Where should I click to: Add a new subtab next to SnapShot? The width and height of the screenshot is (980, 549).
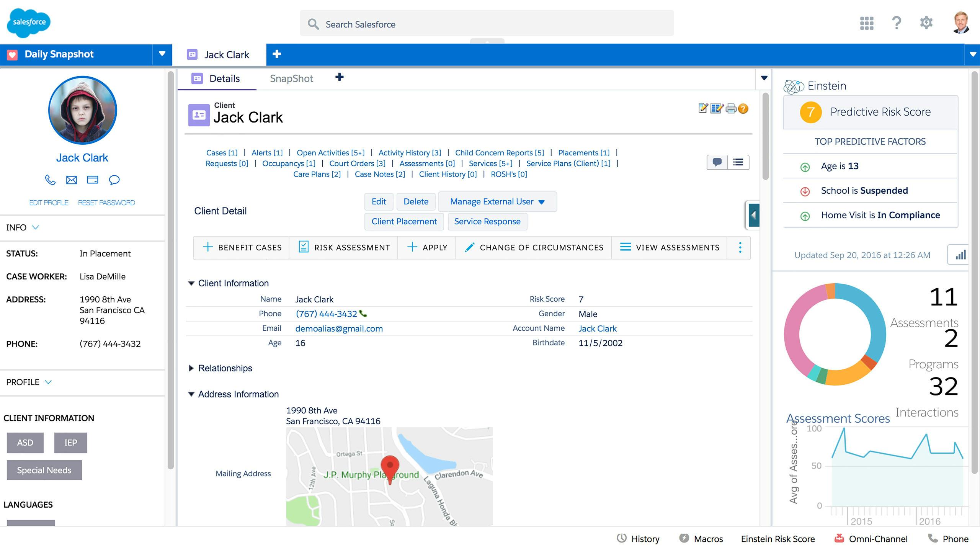339,77
